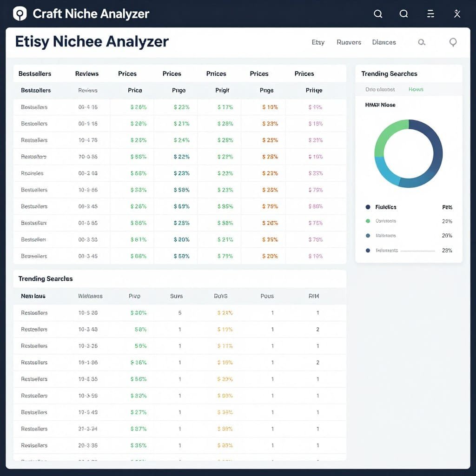Click the review cell 00-3 50
476x476 pixels.
[x=88, y=240]
